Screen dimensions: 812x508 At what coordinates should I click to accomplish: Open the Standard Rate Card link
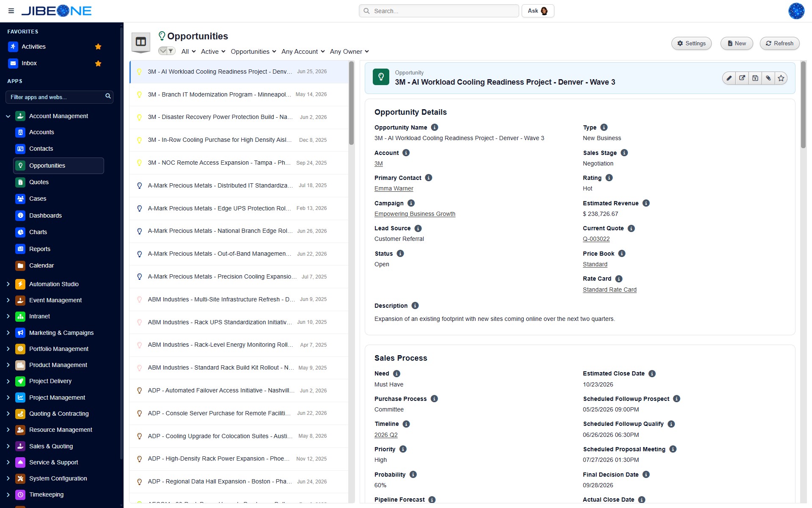tap(609, 290)
